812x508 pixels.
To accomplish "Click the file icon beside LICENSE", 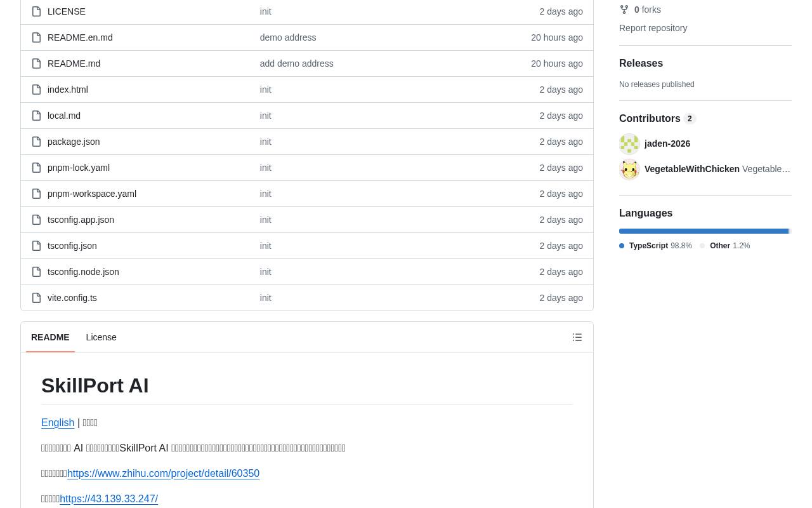I will pyautogui.click(x=36, y=11).
